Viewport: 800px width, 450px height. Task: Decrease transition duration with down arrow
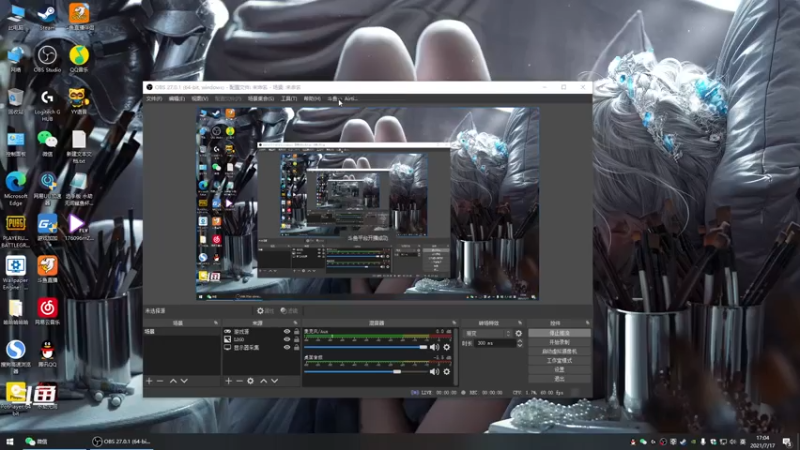tap(519, 345)
